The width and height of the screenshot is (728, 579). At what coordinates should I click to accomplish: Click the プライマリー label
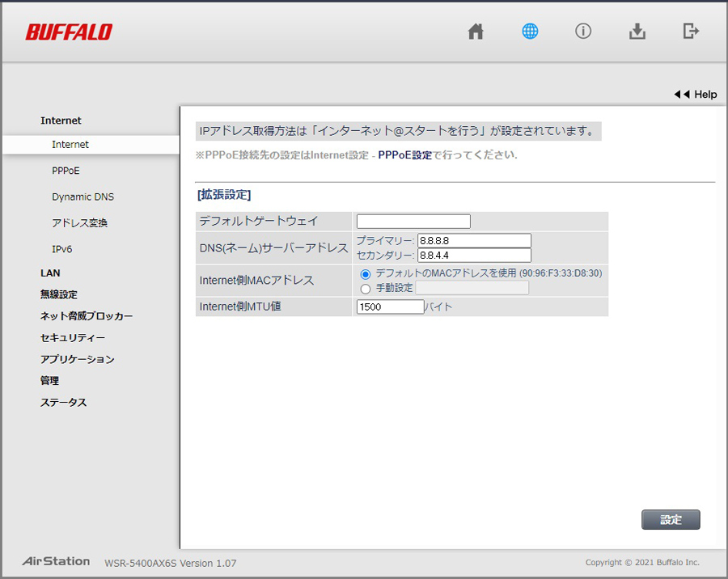385,240
